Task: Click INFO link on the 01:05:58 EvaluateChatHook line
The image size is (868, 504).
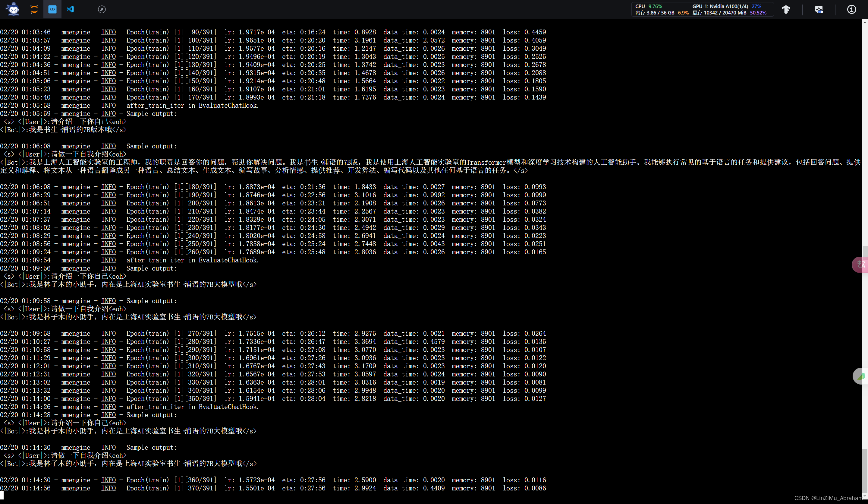Action: click(108, 106)
